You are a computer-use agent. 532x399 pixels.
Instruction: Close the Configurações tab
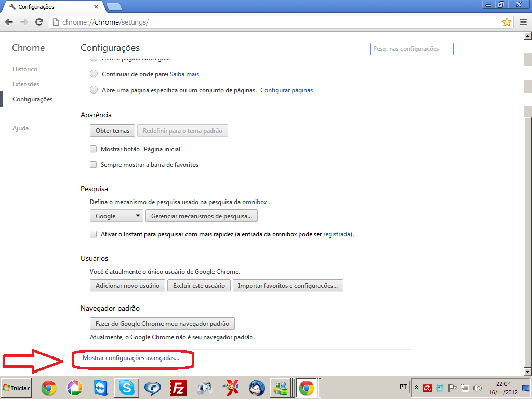click(x=96, y=7)
